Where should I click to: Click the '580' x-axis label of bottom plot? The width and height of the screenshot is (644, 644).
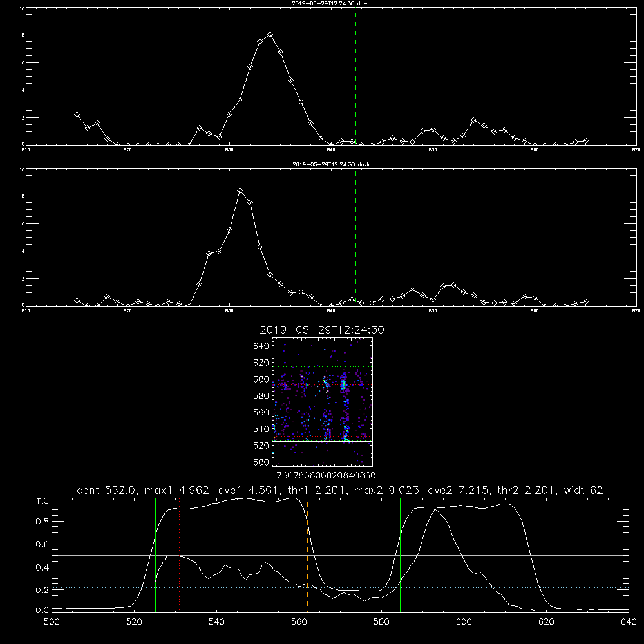[x=381, y=622]
